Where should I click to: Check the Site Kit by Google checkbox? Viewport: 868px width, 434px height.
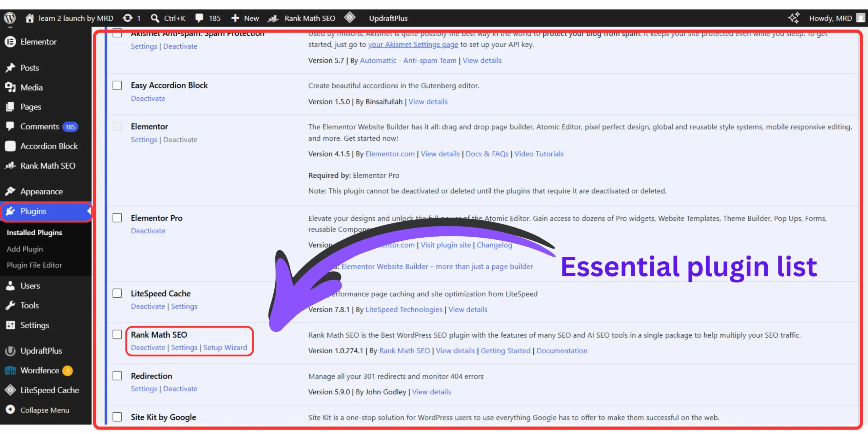(117, 417)
